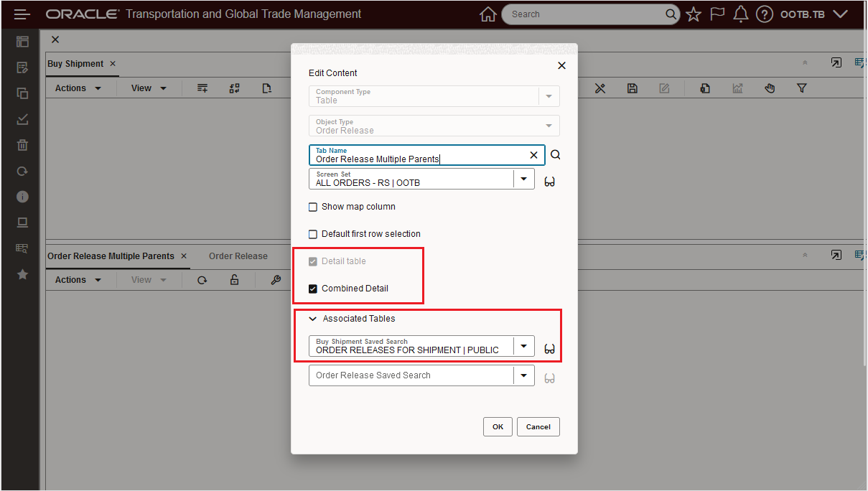Pop out the Buy Shipment panel

tap(836, 63)
